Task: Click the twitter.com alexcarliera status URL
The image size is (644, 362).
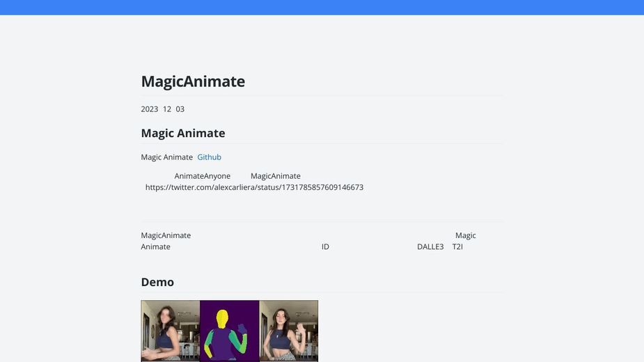Action: click(254, 187)
